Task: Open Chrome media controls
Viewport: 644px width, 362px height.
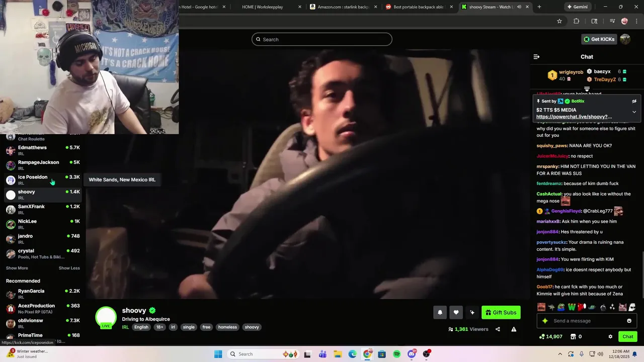Action: (612, 21)
